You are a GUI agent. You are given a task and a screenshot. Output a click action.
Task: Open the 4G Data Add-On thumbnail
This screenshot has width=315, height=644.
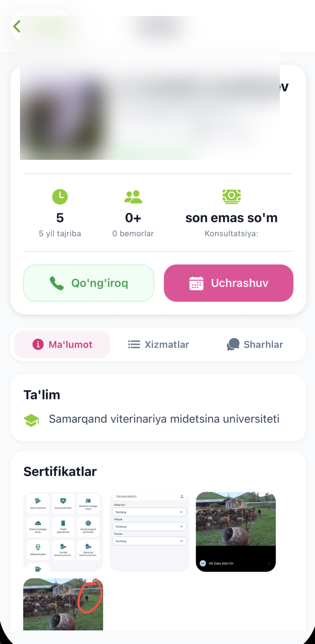pos(236,531)
